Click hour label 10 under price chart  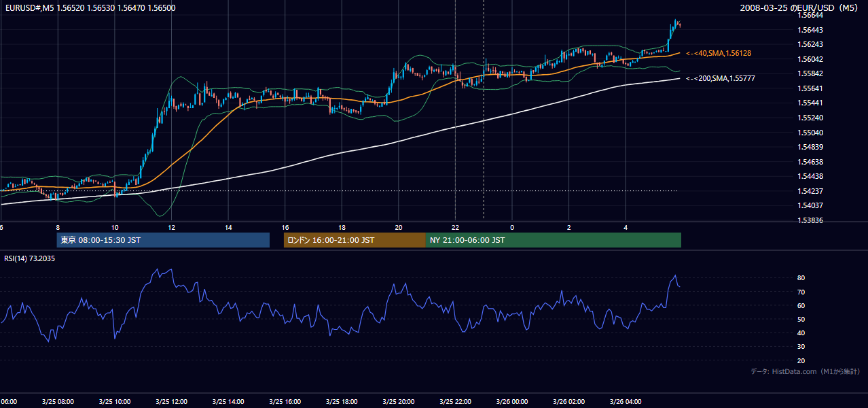tap(115, 227)
